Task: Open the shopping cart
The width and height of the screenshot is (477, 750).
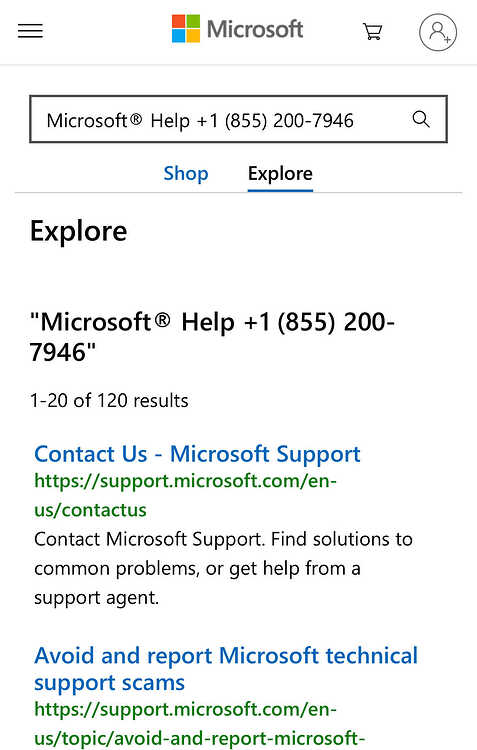Action: pyautogui.click(x=372, y=32)
